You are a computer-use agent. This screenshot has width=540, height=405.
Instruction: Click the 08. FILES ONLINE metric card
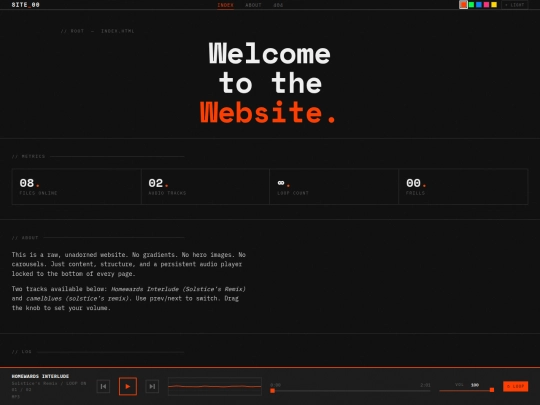pyautogui.click(x=76, y=187)
